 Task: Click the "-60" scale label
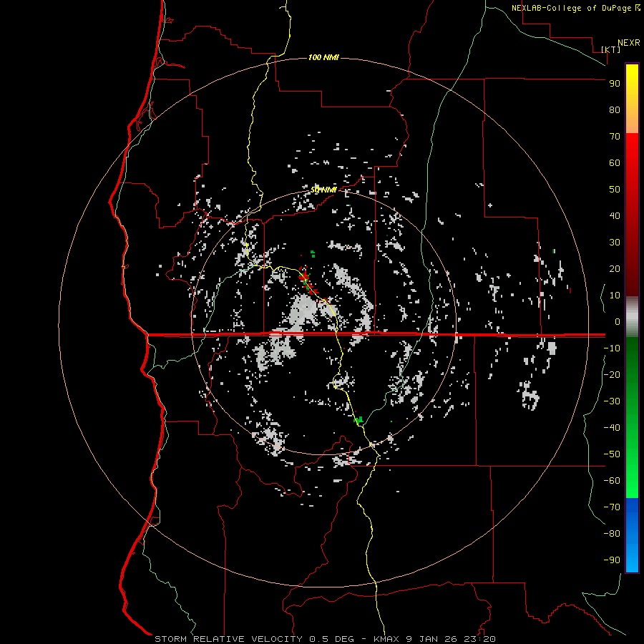pos(612,481)
